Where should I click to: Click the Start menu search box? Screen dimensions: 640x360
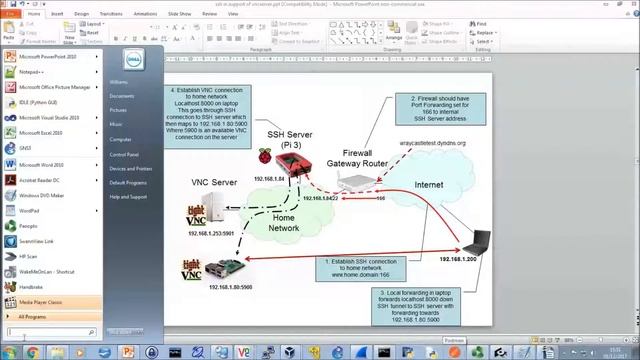click(51, 332)
